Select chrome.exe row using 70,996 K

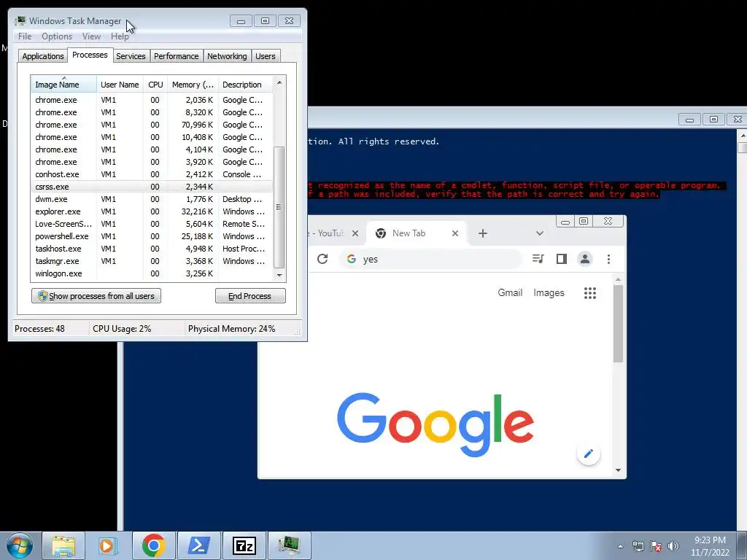152,125
